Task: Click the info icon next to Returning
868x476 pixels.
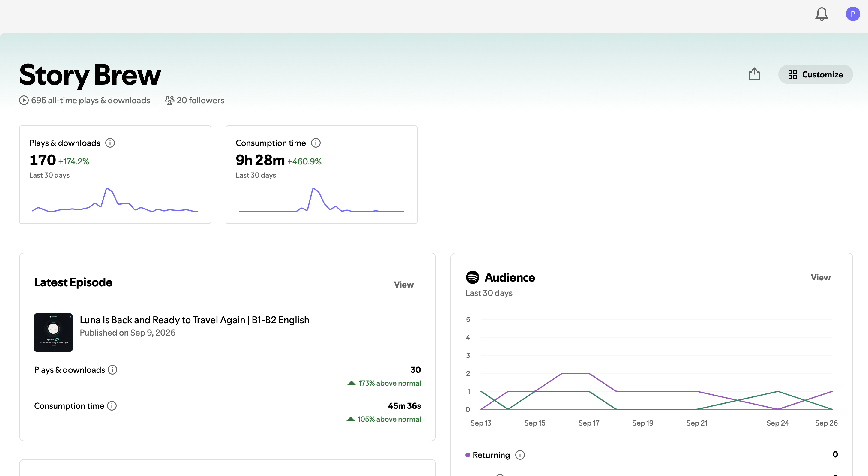Action: click(520, 455)
